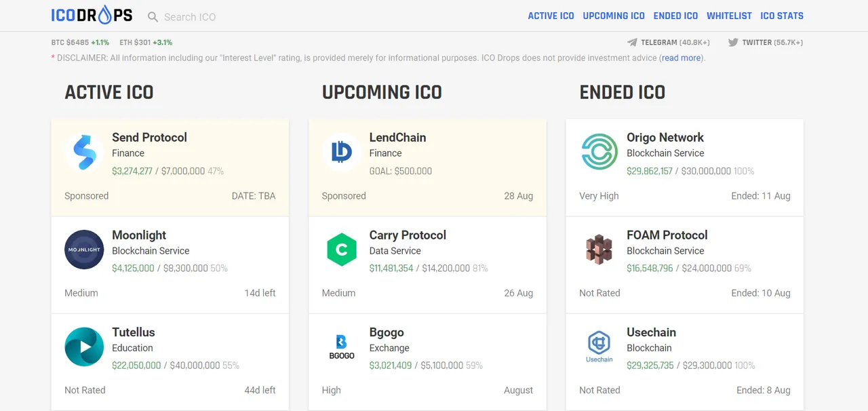Click Moonlight's $4,125,000 raised amount

point(133,268)
